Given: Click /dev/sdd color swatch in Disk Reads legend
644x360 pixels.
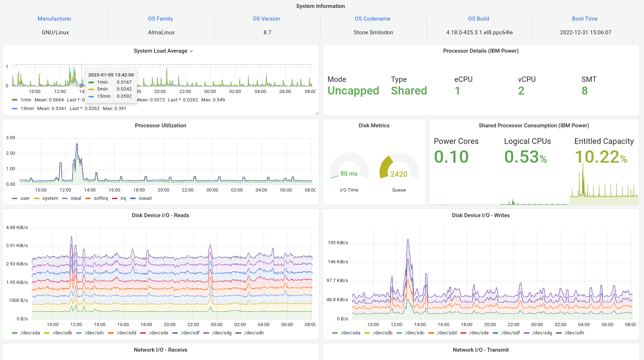Looking at the screenshot, I should 111,333.
